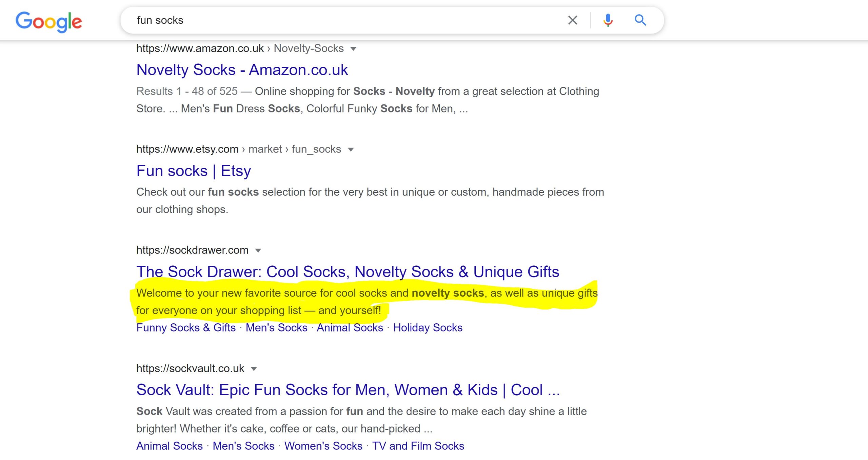Click the 'Results 1 - 48 of 525' snippet text
This screenshot has height=460, width=868.
click(187, 91)
